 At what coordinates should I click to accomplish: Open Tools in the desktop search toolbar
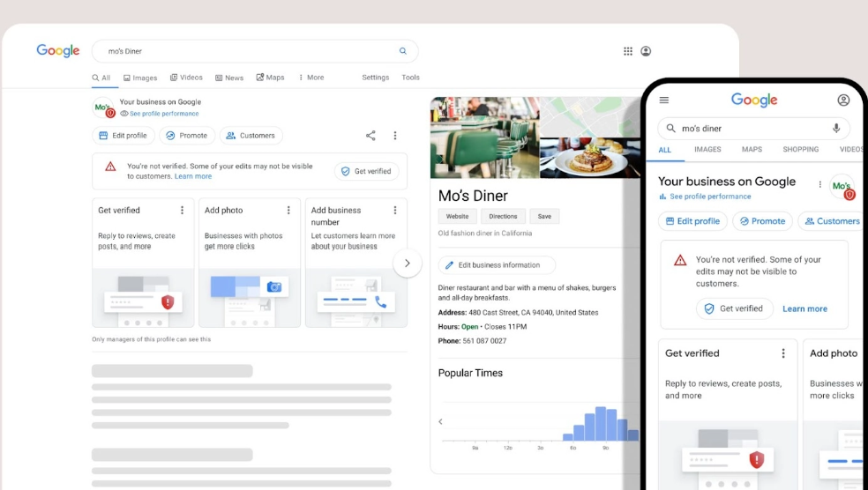pyautogui.click(x=410, y=78)
